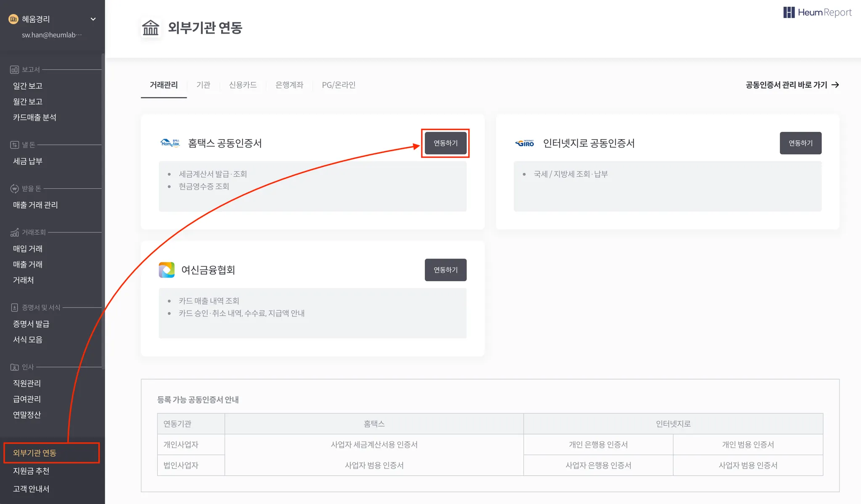Click the 여신금융협회 colorful logo icon
The height and width of the screenshot is (504, 861).
point(166,270)
